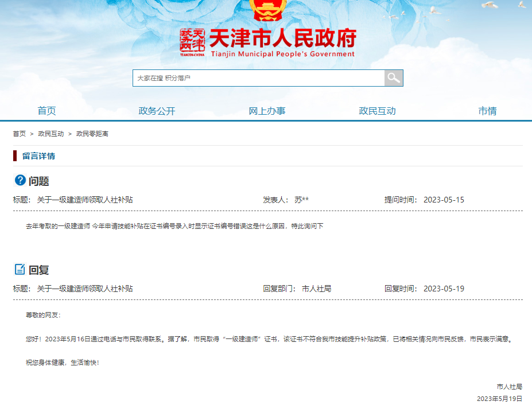
Task: Open the 市情 navigation tab
Action: click(x=487, y=111)
